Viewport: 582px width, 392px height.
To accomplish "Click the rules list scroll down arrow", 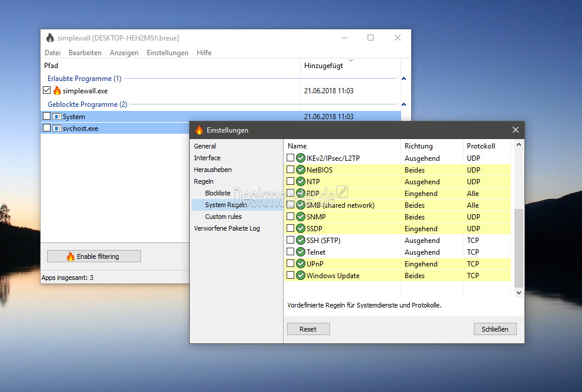I will (519, 293).
